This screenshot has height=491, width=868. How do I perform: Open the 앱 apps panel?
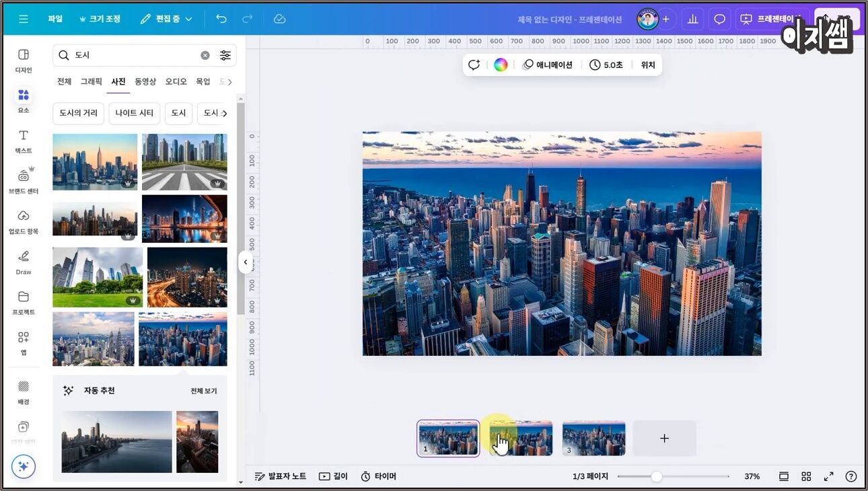point(24,343)
